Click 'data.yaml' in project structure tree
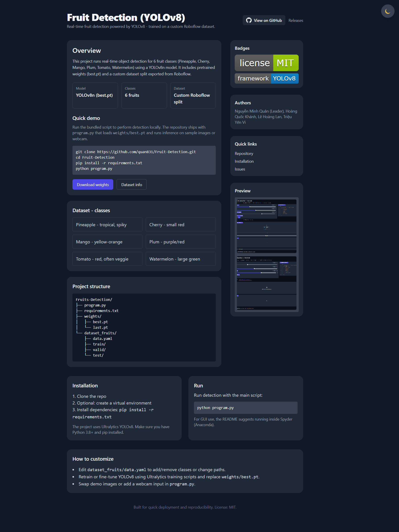The height and width of the screenshot is (532, 399). point(103,338)
